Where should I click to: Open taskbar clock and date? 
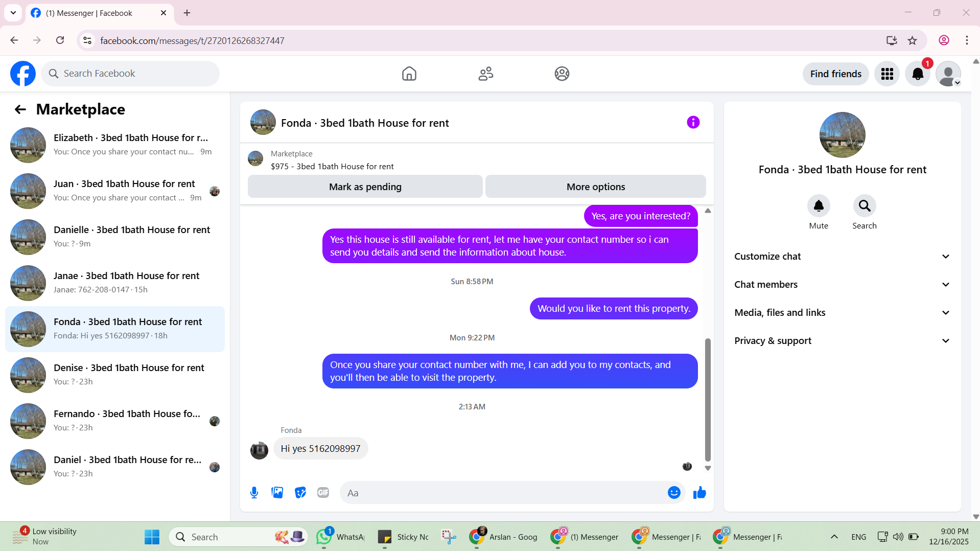pyautogui.click(x=948, y=537)
